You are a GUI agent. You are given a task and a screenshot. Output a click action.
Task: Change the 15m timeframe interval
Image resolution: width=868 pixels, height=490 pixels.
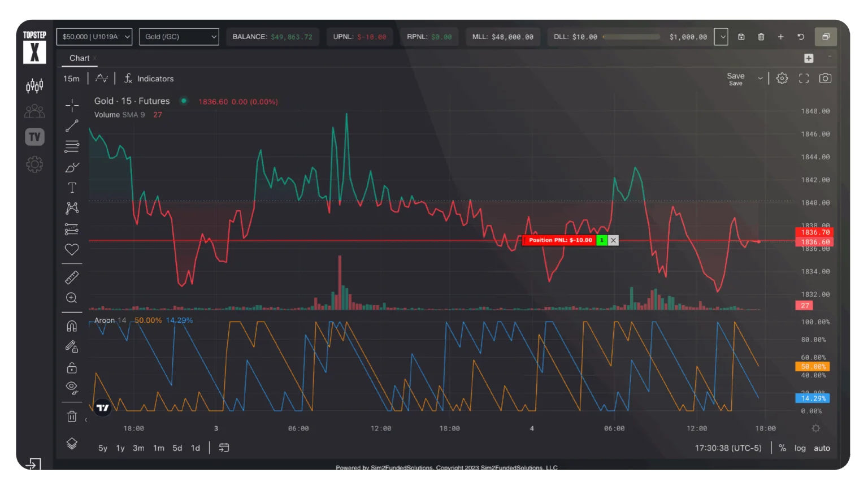click(71, 79)
